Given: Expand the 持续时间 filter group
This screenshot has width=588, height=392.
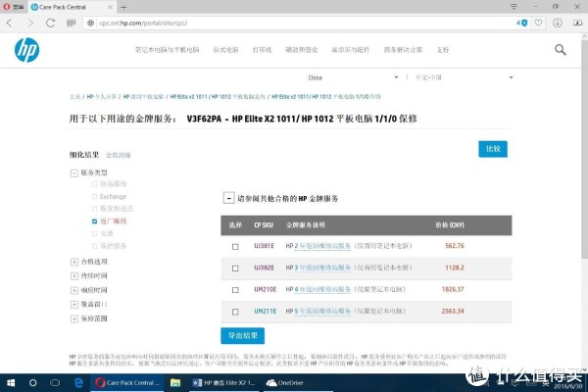Looking at the screenshot, I should click(x=74, y=276).
